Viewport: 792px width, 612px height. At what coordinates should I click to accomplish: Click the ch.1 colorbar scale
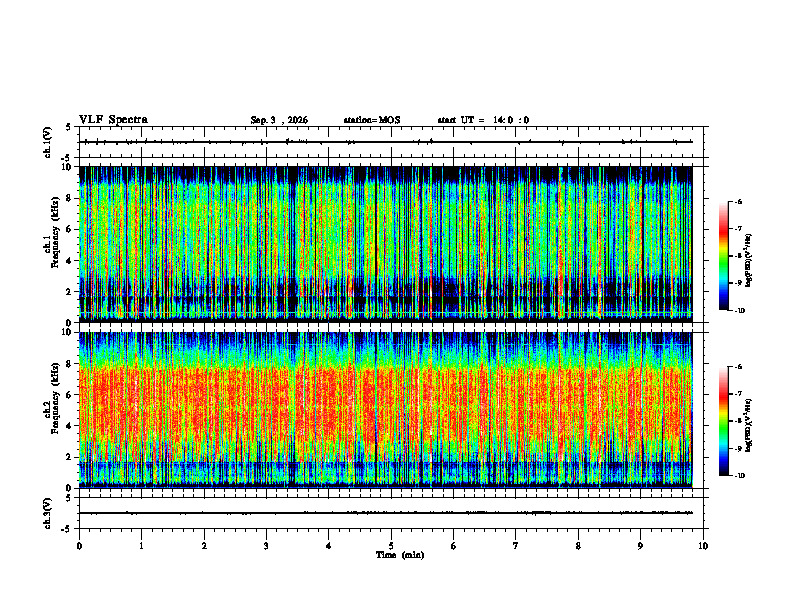(724, 256)
